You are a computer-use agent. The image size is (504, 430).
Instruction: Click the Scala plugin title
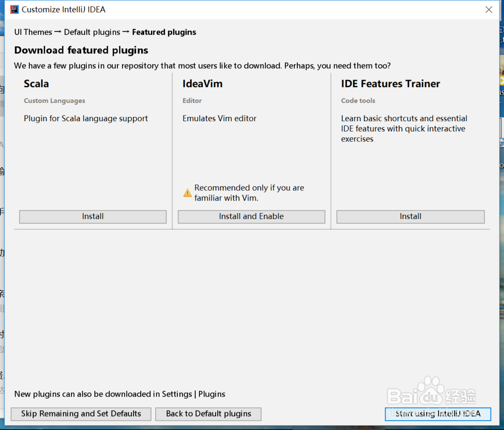click(x=36, y=84)
